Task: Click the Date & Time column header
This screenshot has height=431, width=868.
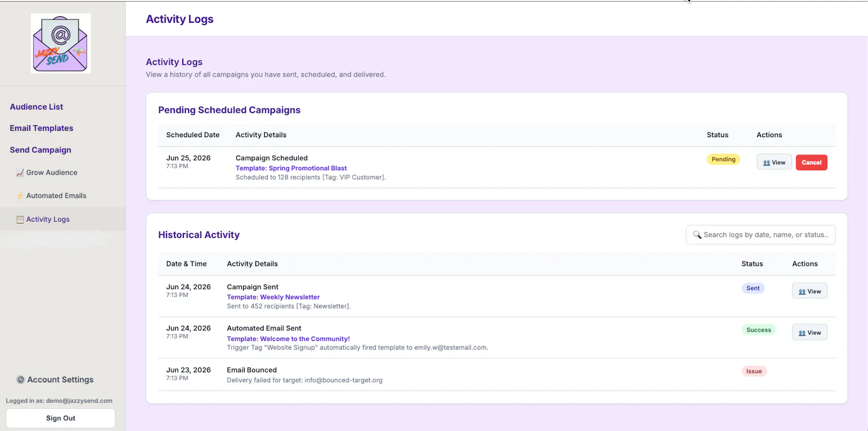Action: pyautogui.click(x=186, y=264)
